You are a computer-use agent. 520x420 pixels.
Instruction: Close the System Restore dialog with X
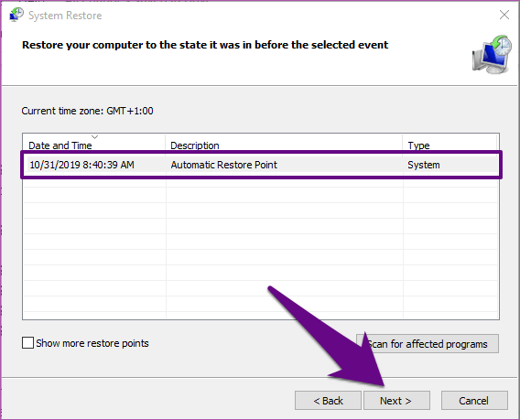pyautogui.click(x=504, y=15)
